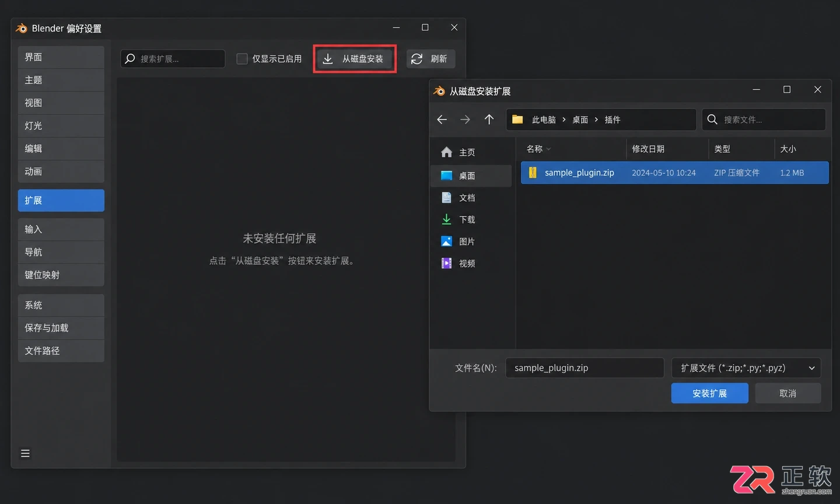Click the ZIP 压缩文件 type cell
The image size is (840, 504).
(x=737, y=173)
